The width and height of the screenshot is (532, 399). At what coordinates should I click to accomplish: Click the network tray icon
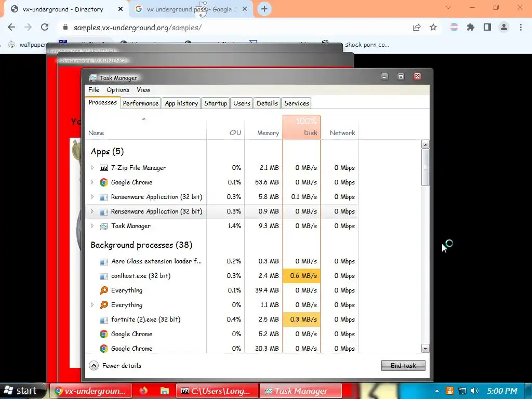(462, 391)
